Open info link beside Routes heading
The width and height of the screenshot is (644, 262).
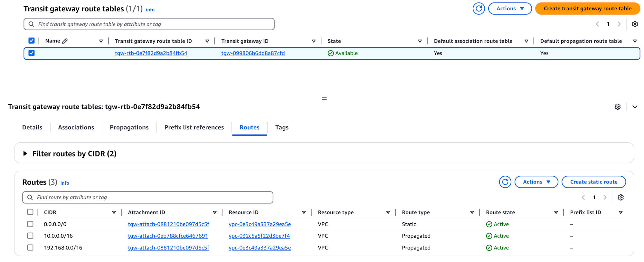(65, 183)
